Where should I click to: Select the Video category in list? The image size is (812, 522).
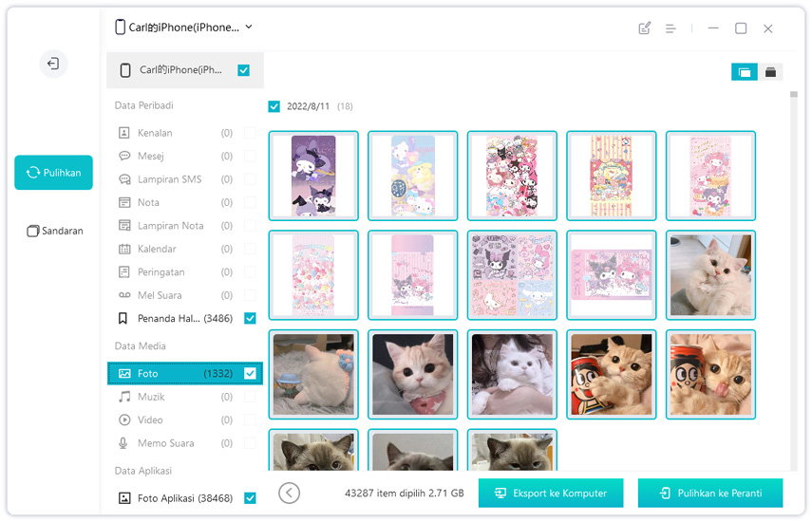pyautogui.click(x=150, y=419)
